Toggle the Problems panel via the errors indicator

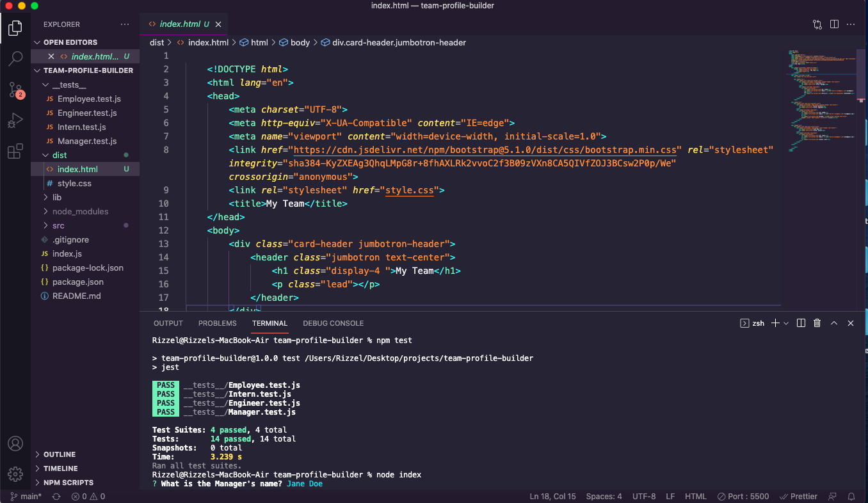coord(88,496)
